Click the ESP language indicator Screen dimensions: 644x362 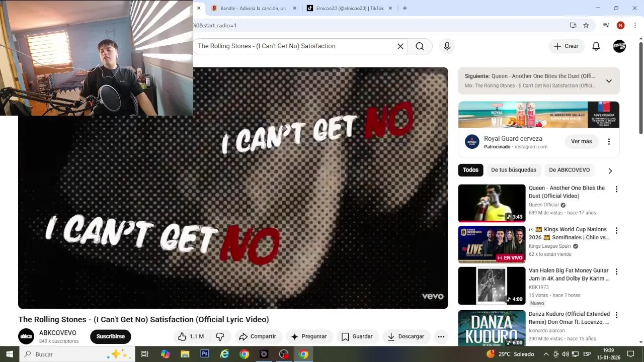click(x=587, y=354)
